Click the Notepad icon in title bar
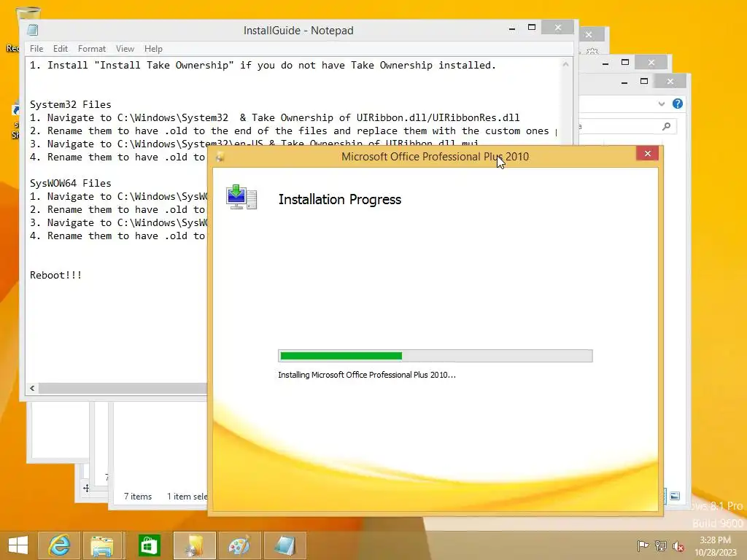Viewport: 747px width, 560px height. 32,30
